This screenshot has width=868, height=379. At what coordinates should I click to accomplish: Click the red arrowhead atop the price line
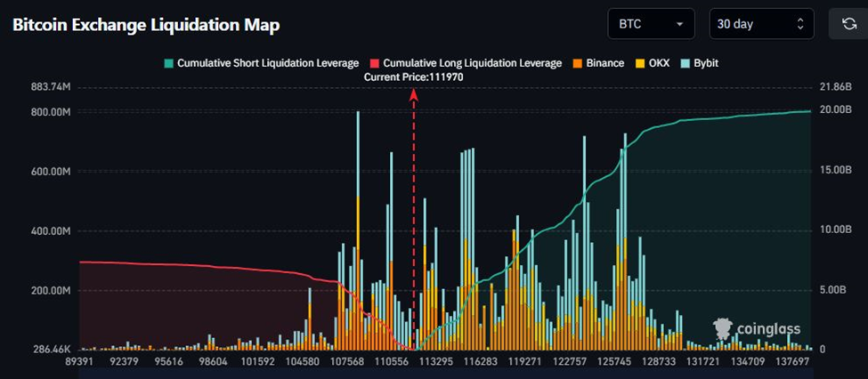(414, 94)
